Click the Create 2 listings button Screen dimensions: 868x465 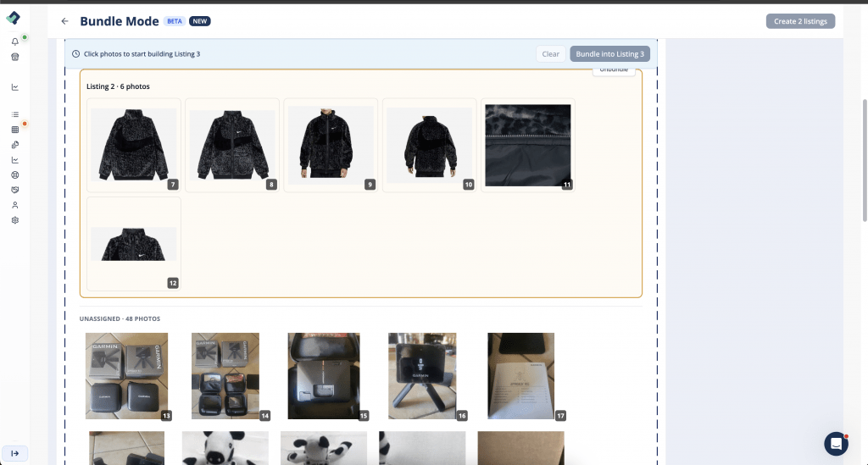click(x=800, y=21)
